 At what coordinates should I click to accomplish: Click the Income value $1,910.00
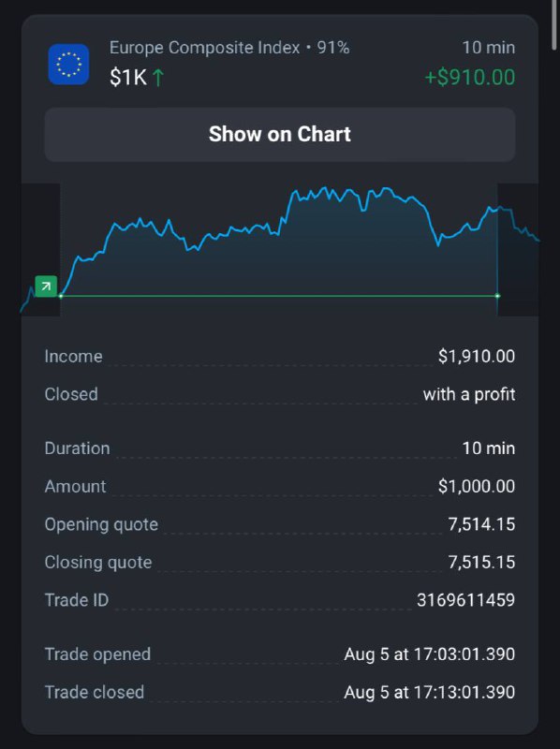click(477, 357)
